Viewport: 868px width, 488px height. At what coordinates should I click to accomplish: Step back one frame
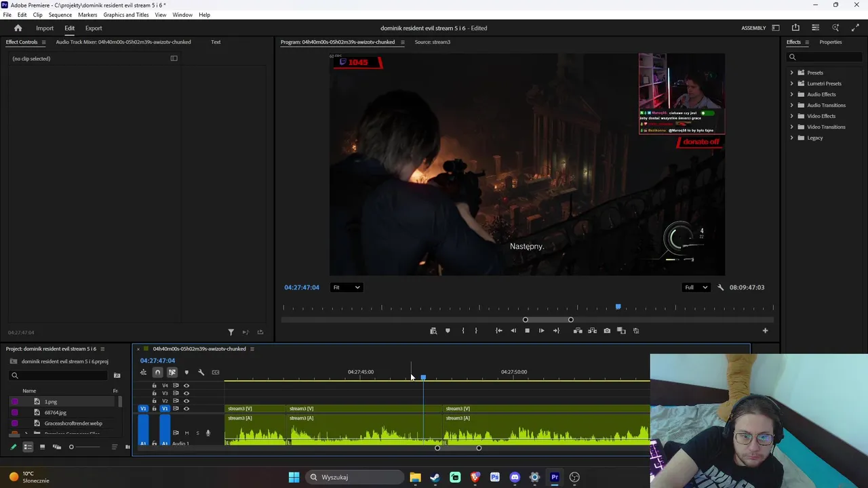click(x=513, y=331)
